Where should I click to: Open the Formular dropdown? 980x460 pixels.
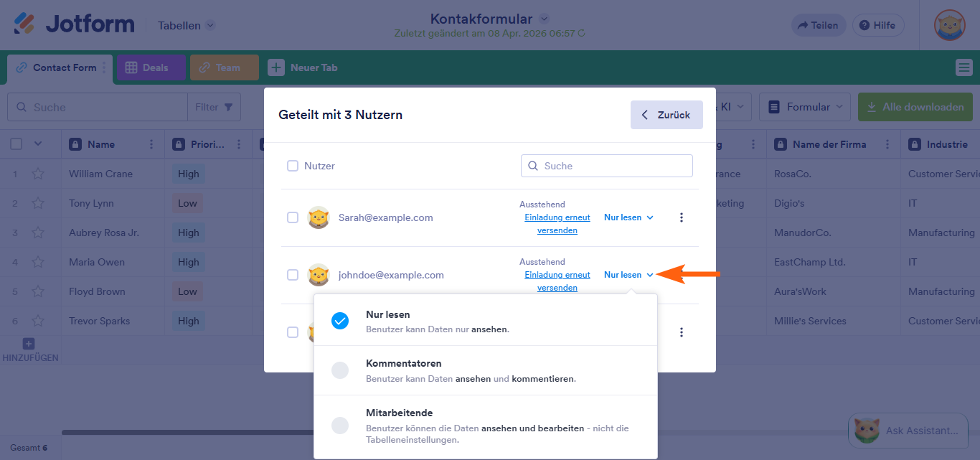804,106
